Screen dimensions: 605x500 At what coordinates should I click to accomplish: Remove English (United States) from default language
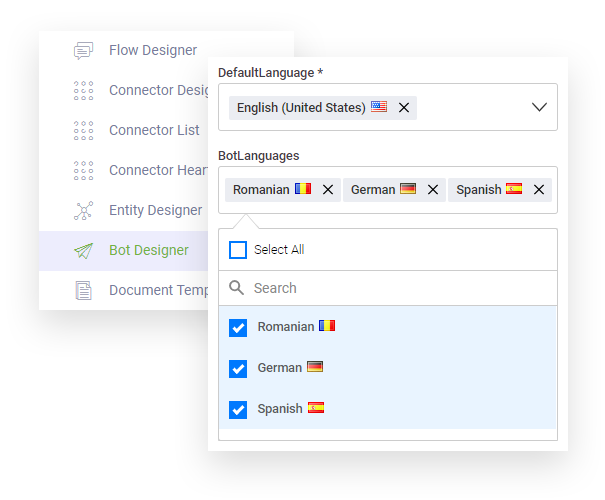404,108
